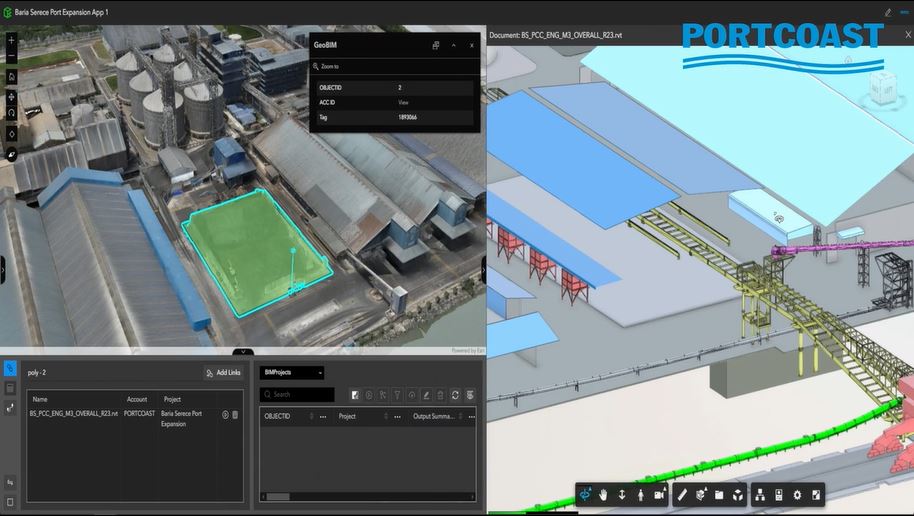Zoom out on the 3D scene map

click(x=11, y=56)
